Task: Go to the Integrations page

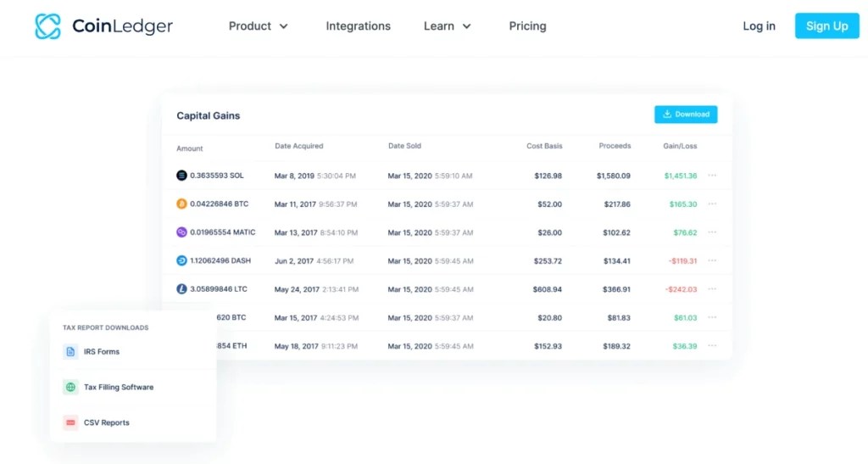Action: [x=359, y=26]
